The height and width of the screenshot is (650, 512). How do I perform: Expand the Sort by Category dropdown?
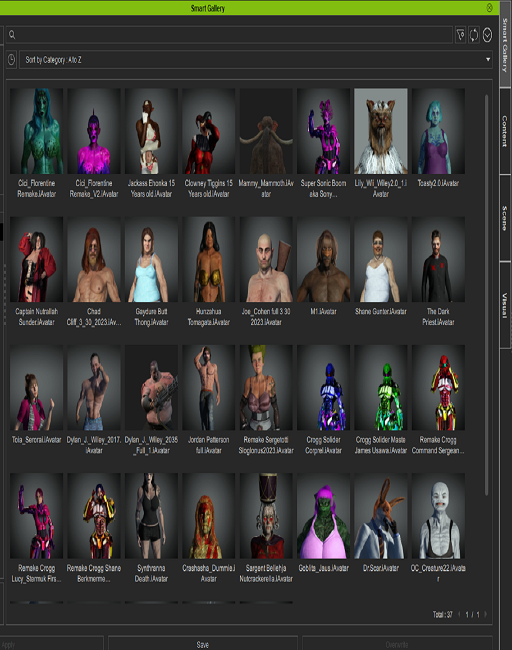click(x=256, y=60)
